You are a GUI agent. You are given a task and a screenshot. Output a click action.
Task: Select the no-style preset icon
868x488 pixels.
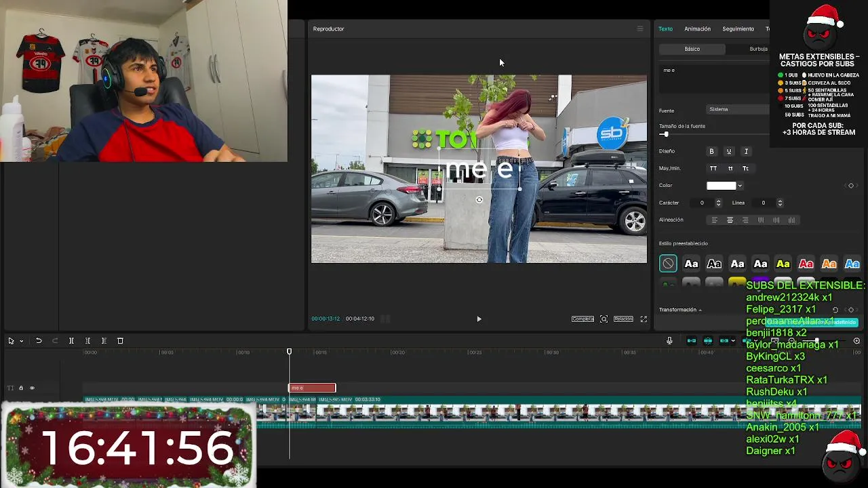(x=668, y=264)
